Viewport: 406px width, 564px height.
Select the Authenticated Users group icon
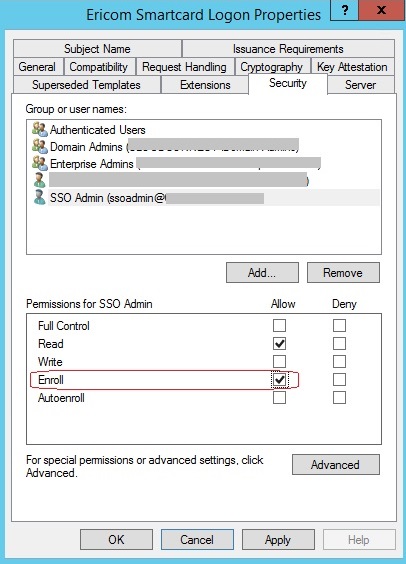[40, 129]
